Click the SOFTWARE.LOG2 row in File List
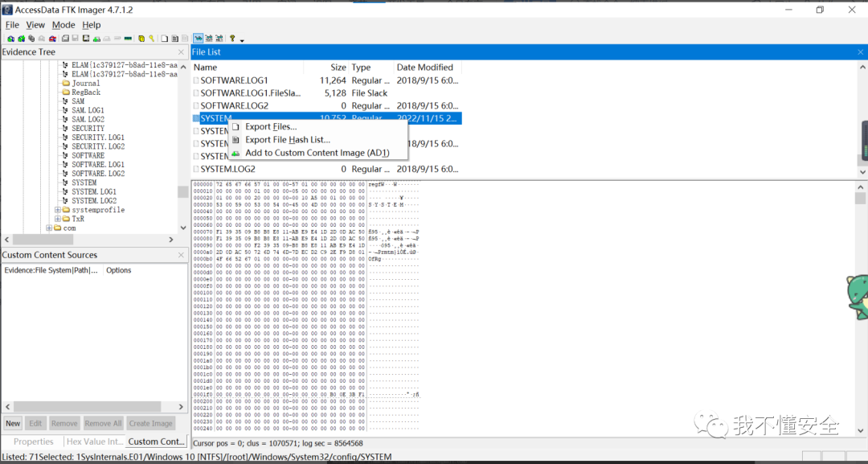 [x=326, y=106]
